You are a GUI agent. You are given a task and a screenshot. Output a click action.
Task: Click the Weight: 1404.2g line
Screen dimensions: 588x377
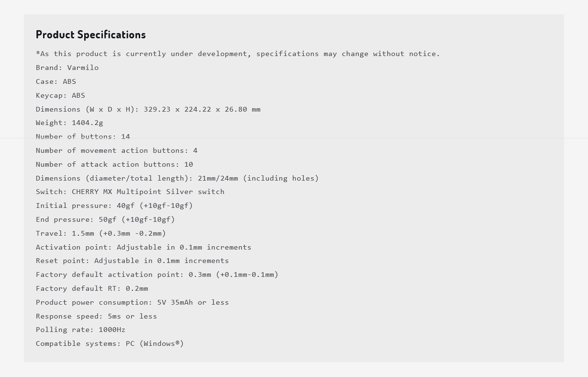(69, 123)
